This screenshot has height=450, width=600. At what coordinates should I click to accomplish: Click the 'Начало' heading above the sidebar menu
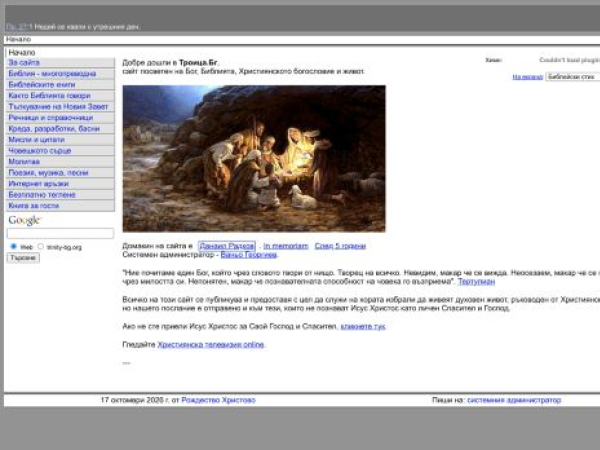point(22,52)
